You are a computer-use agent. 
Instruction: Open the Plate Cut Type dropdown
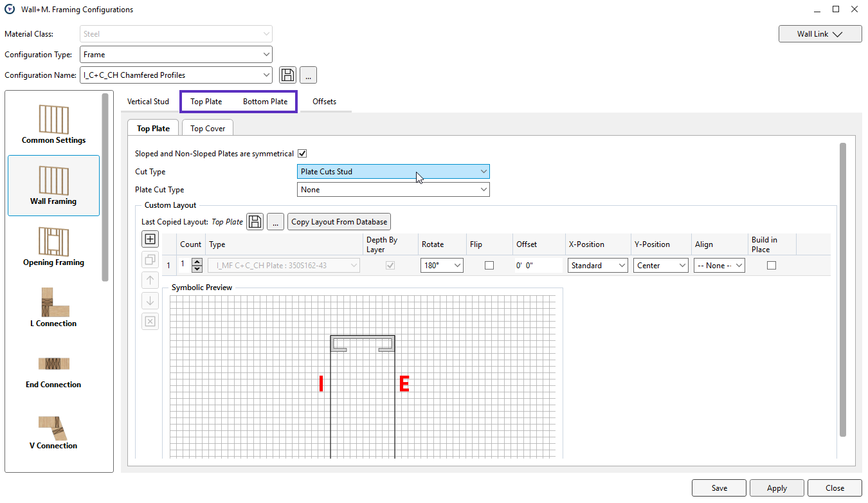394,190
